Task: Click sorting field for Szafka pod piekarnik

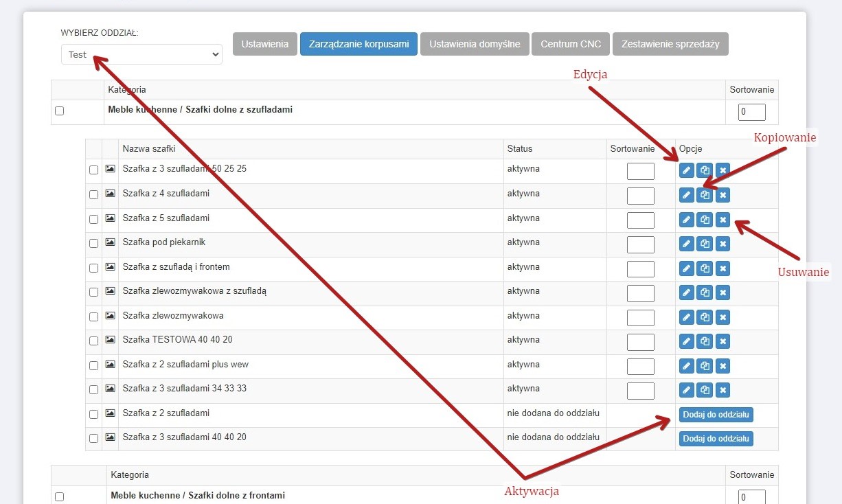Action: [x=640, y=244]
